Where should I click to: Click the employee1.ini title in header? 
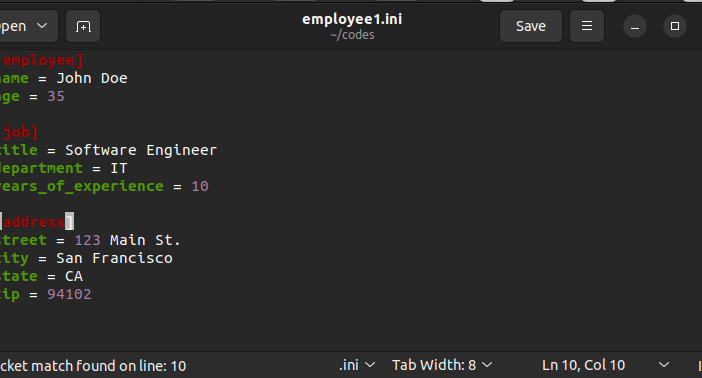click(352, 19)
